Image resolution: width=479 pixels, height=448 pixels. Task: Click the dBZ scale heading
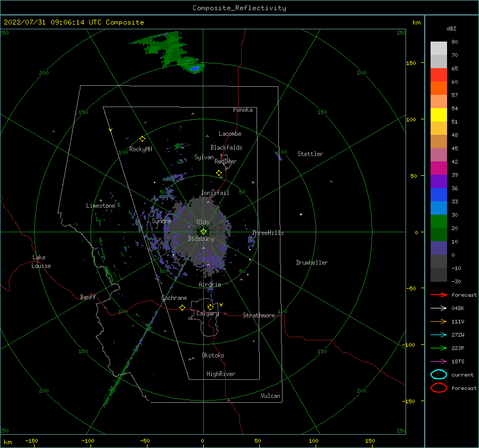click(451, 28)
